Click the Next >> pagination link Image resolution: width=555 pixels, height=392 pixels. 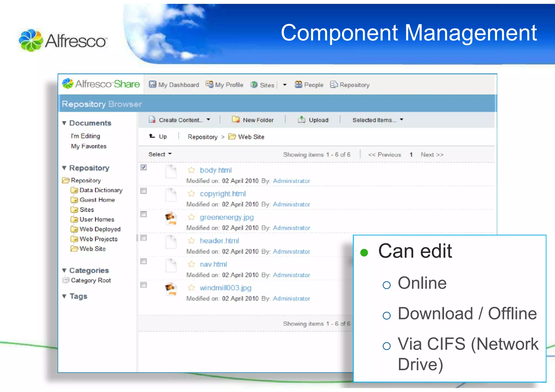coord(432,154)
